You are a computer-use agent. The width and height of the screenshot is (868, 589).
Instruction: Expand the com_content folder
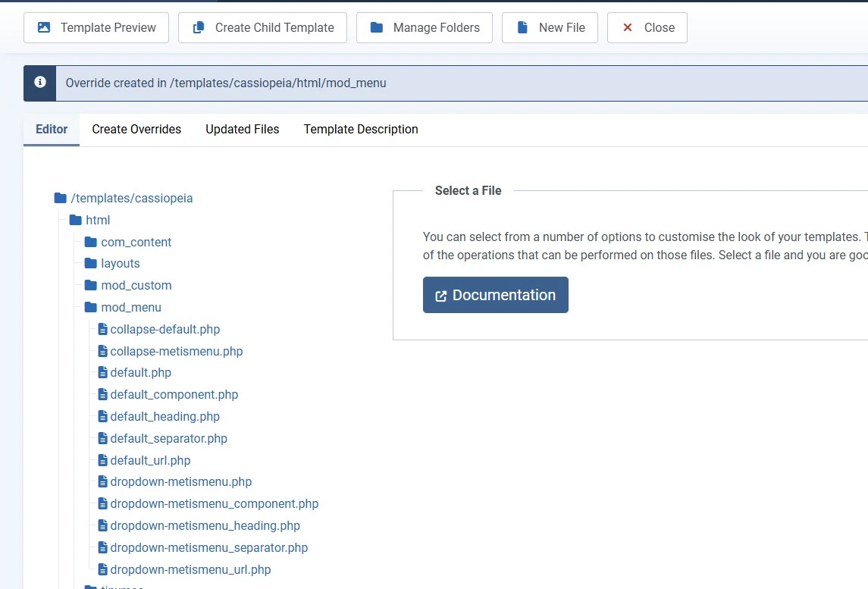point(128,242)
